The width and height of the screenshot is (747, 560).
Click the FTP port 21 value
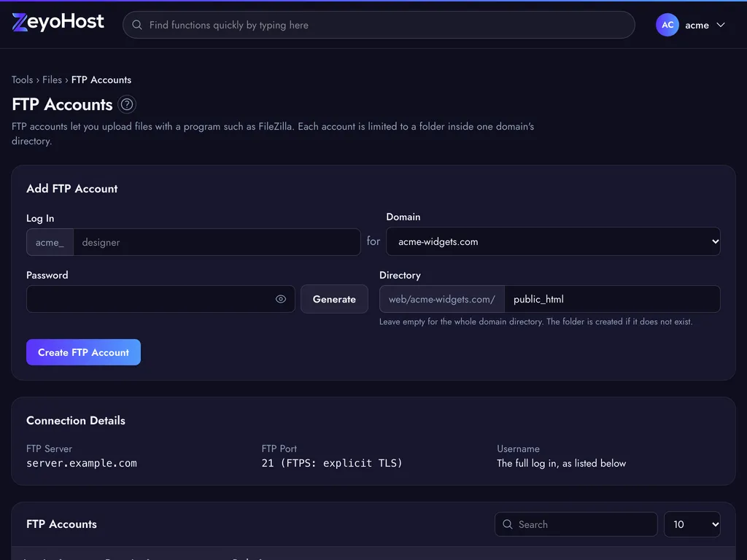pos(332,463)
